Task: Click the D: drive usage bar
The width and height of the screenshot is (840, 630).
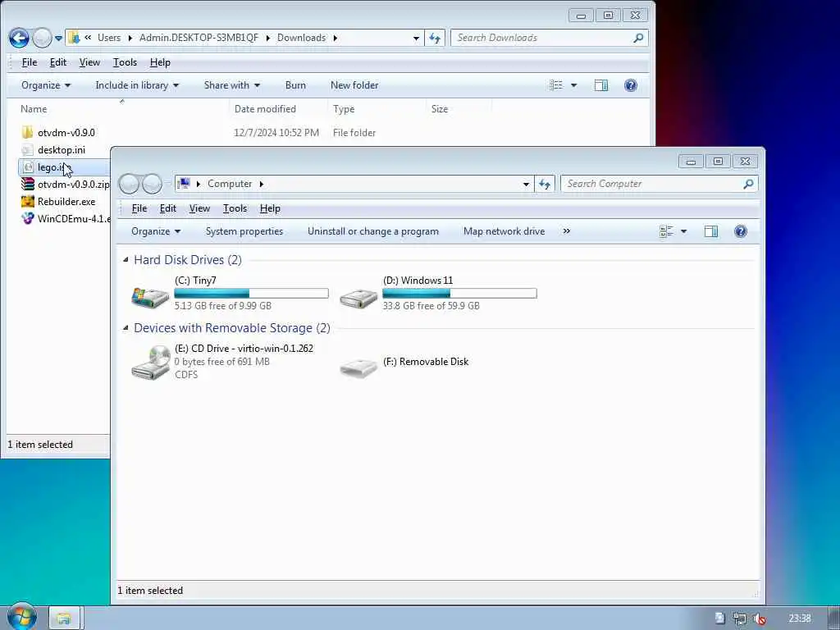Action: coord(459,293)
